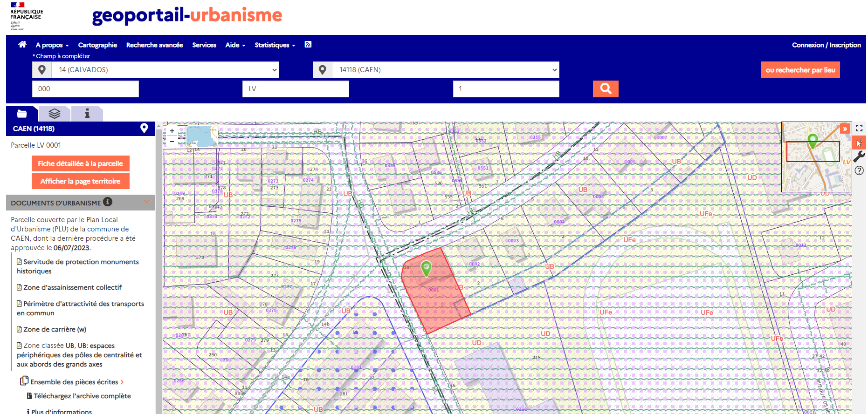Click the 'Parcelle LV 0001' text
This screenshot has width=868, height=414.
(36, 145)
